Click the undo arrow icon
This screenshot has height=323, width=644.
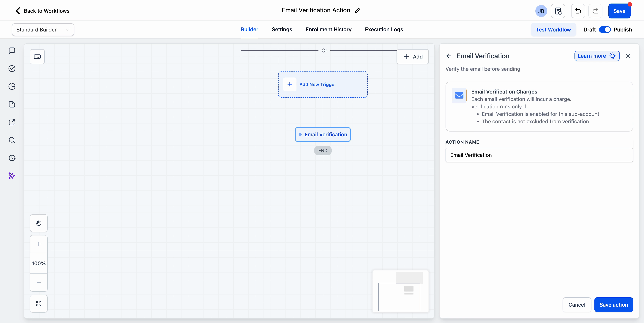(x=578, y=11)
